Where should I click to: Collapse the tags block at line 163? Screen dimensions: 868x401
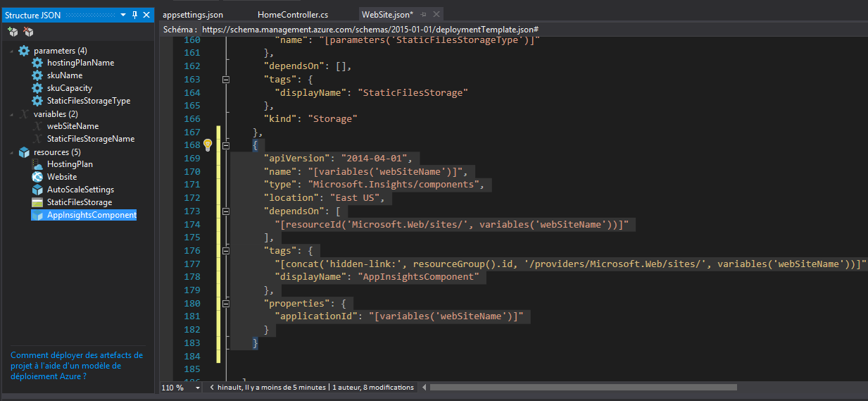226,80
